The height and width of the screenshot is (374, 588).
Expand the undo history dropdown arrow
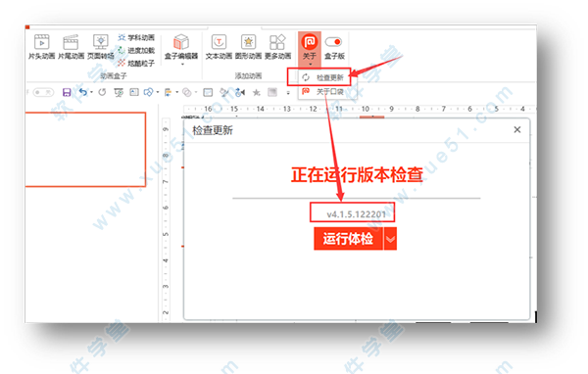pyautogui.click(x=91, y=92)
